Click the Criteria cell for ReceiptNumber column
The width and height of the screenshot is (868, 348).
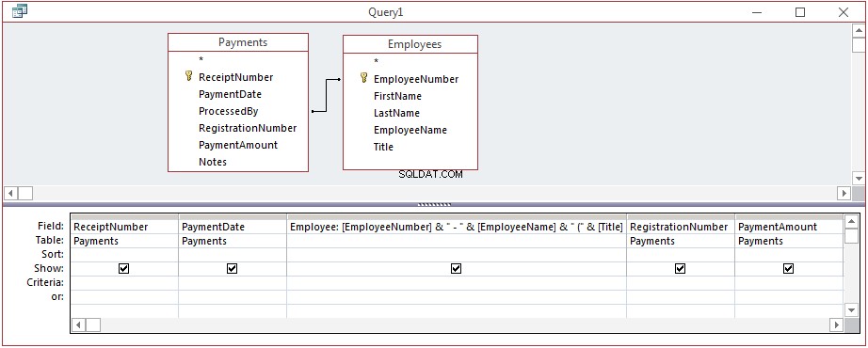click(x=124, y=283)
